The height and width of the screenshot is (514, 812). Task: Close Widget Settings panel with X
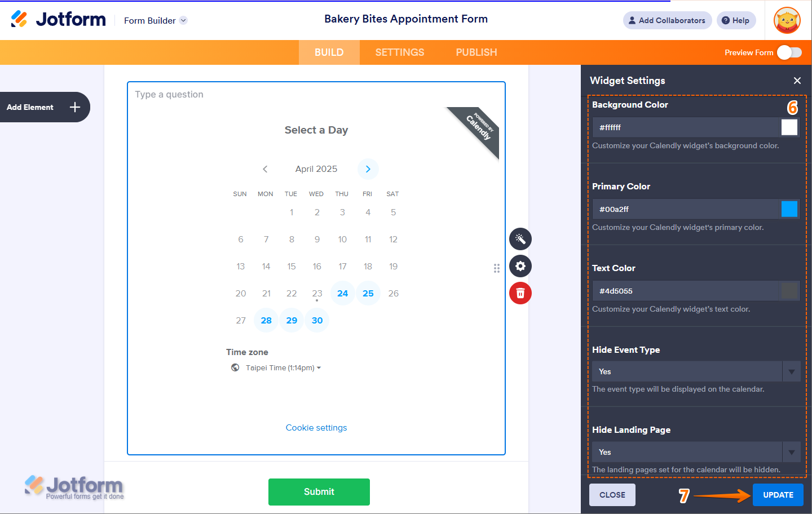pyautogui.click(x=797, y=81)
